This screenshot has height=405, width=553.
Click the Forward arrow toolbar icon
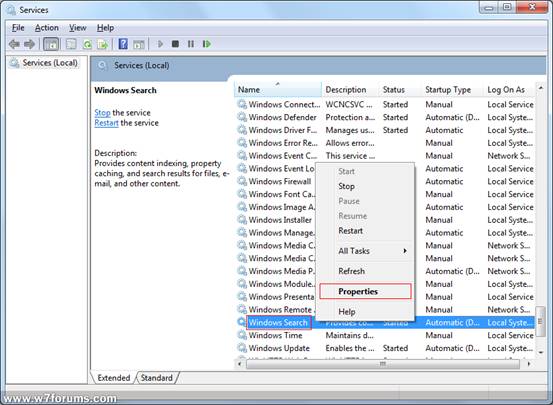pos(30,44)
